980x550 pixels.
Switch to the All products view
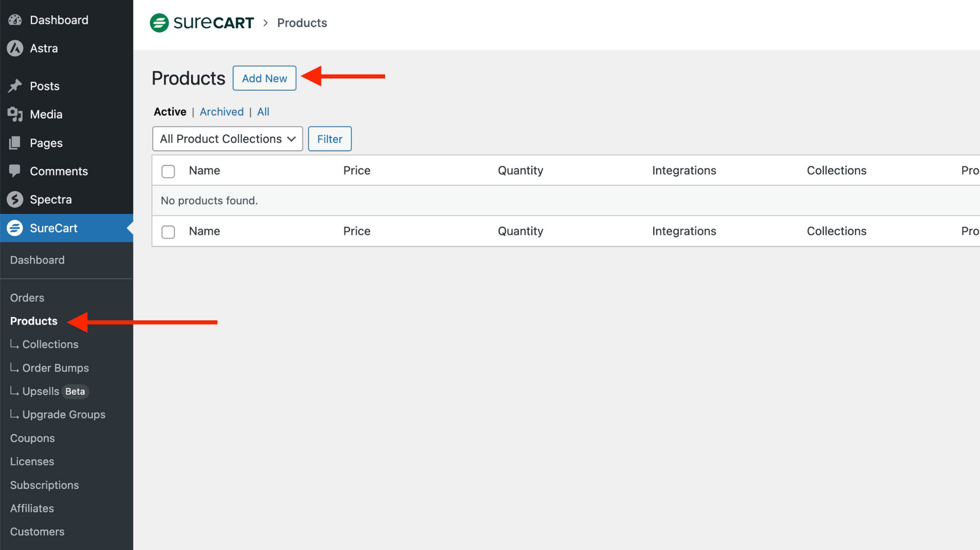point(263,112)
